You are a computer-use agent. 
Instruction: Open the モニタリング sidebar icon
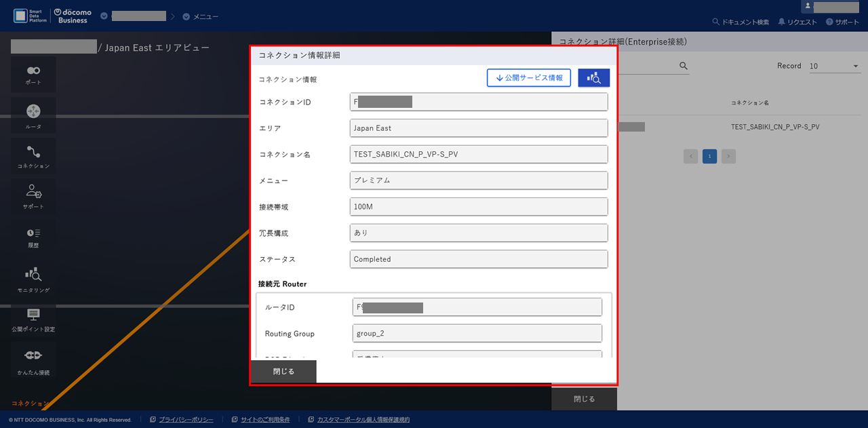(x=33, y=278)
